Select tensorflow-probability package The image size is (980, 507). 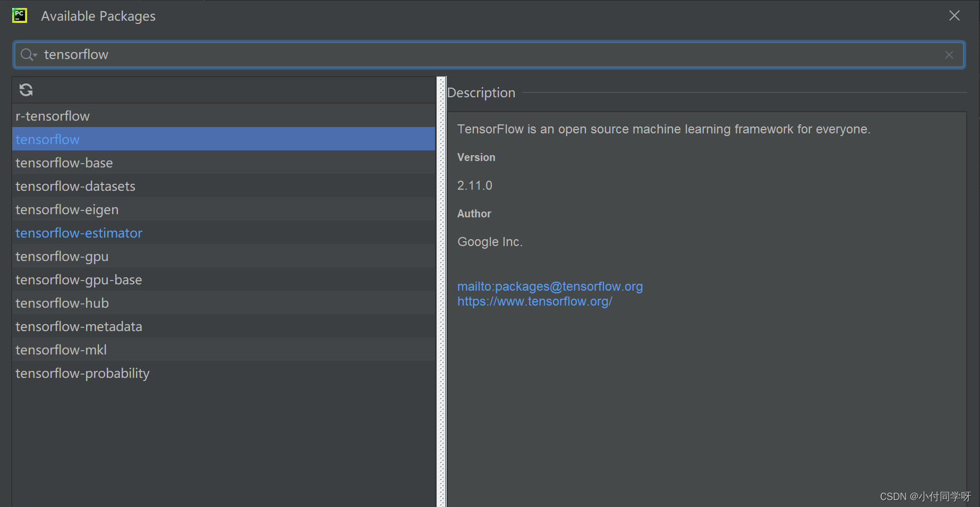click(x=224, y=373)
